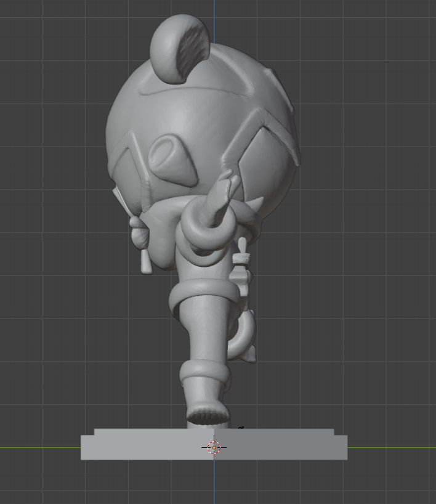Click the ring wrapped around the ankle

[203, 372]
